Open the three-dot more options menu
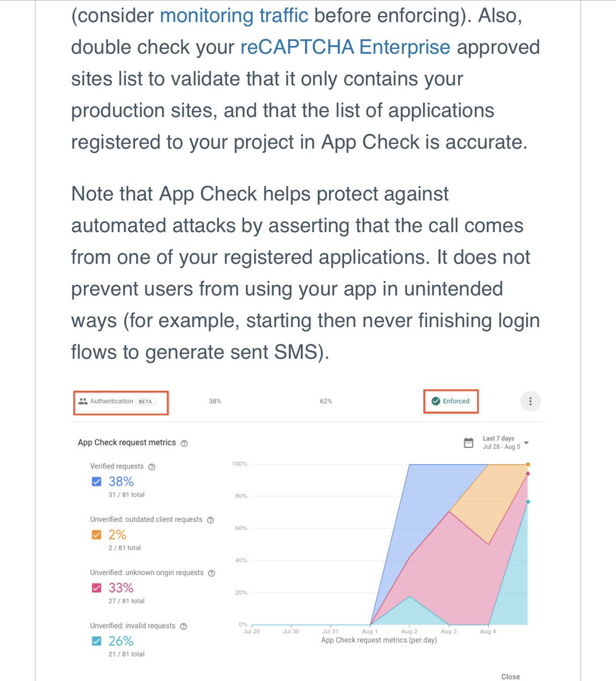 coord(530,401)
